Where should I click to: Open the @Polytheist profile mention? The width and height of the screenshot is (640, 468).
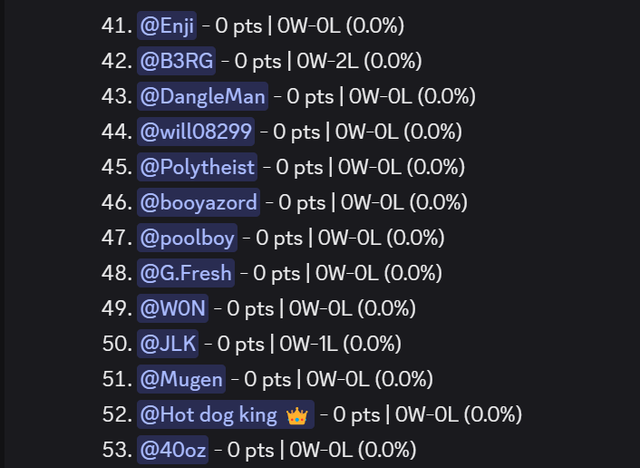pyautogui.click(x=197, y=167)
